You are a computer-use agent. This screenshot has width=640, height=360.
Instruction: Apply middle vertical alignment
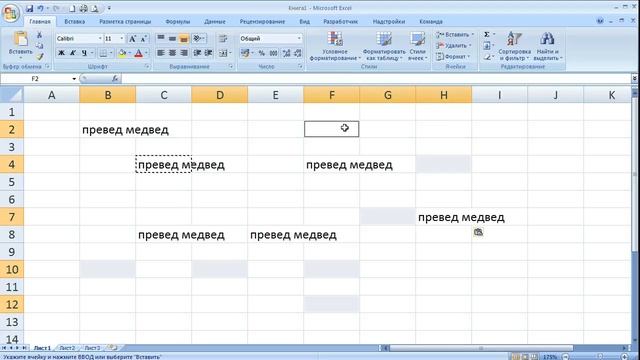click(172, 38)
